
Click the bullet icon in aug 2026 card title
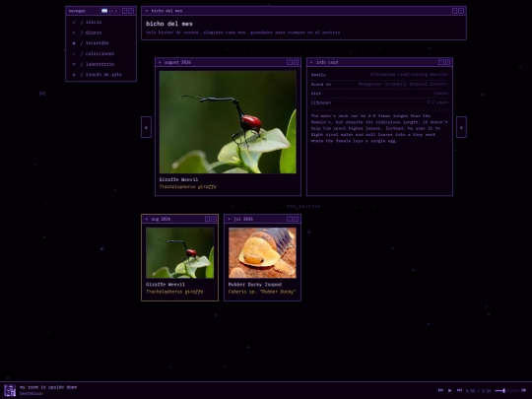click(147, 219)
